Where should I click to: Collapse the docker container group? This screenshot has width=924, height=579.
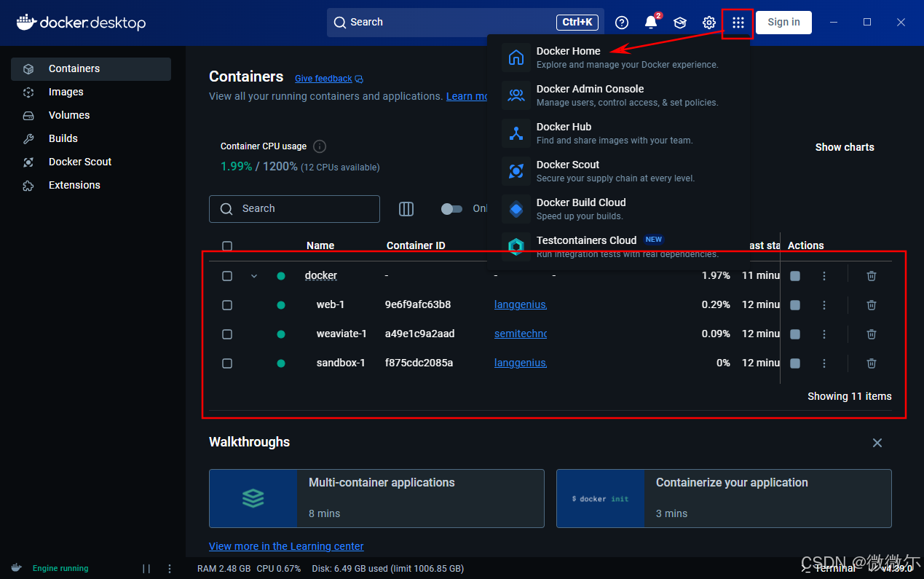(x=254, y=276)
